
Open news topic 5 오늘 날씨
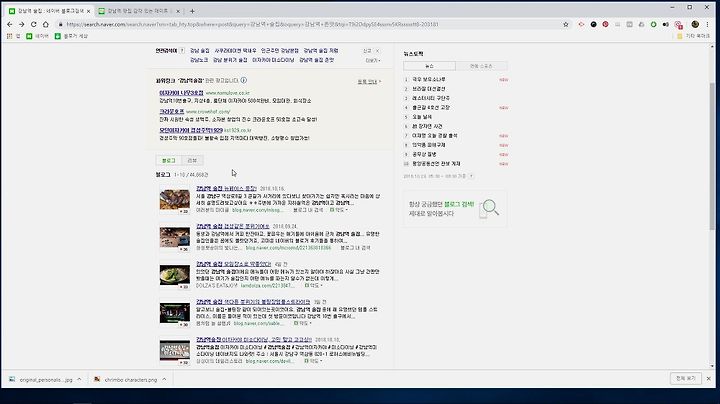point(422,117)
